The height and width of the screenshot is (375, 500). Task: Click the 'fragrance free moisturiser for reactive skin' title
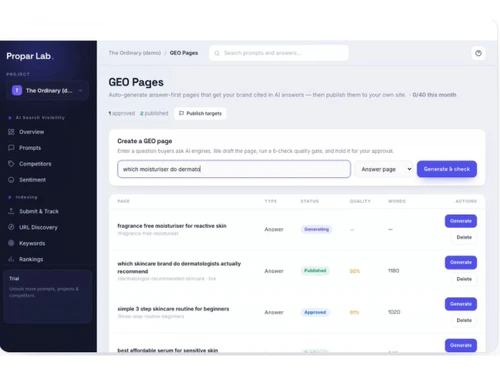172,226
